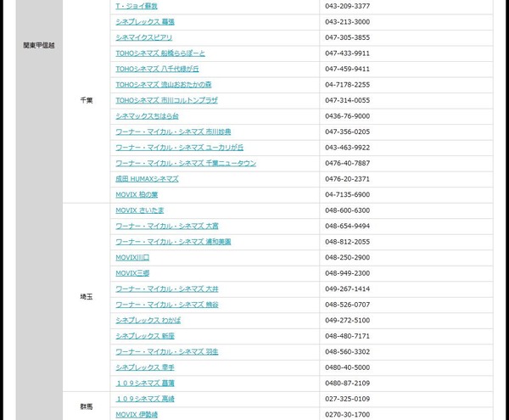Go to the MOVIX川口 link
Image resolution: width=509 pixels, height=420 pixels.
[132, 257]
